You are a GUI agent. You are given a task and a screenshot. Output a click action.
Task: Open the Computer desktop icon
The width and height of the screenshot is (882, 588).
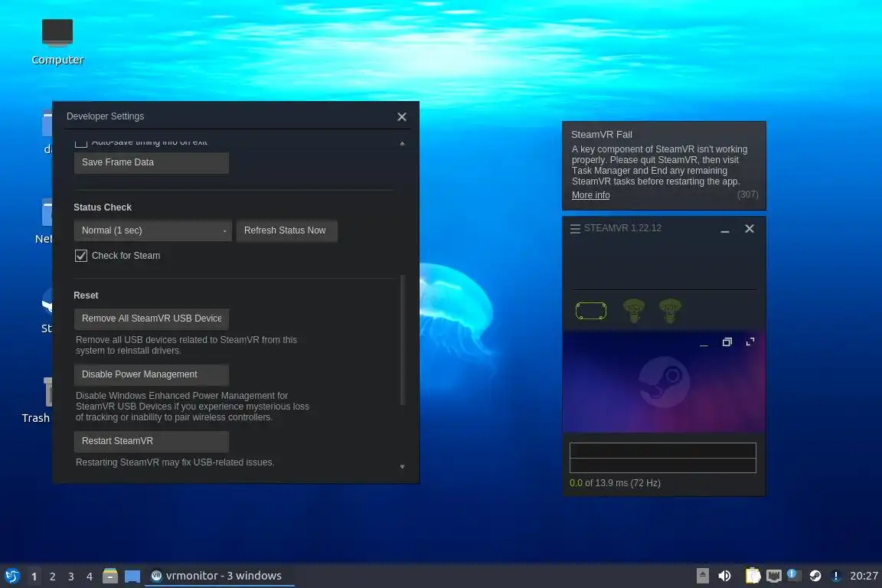(57, 41)
